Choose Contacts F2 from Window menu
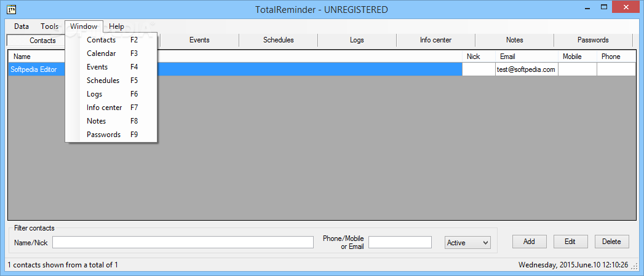 coord(111,40)
